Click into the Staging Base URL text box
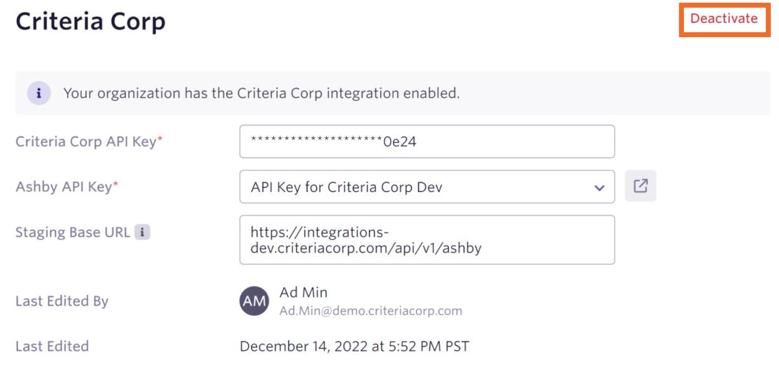The image size is (779, 374). point(427,240)
